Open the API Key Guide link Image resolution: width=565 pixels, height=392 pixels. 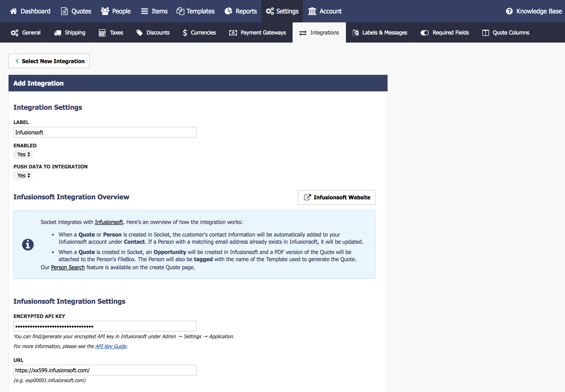tap(111, 346)
